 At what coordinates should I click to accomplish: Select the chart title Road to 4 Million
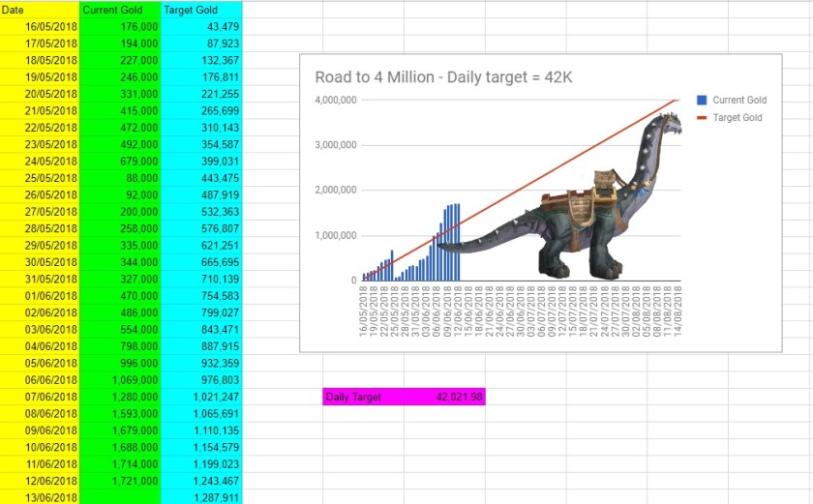point(445,77)
